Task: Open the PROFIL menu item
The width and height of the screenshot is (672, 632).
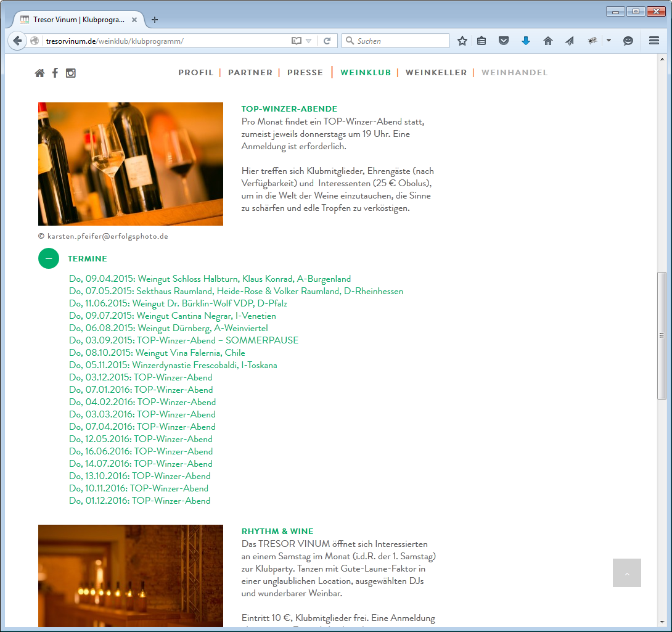Action: click(x=196, y=73)
